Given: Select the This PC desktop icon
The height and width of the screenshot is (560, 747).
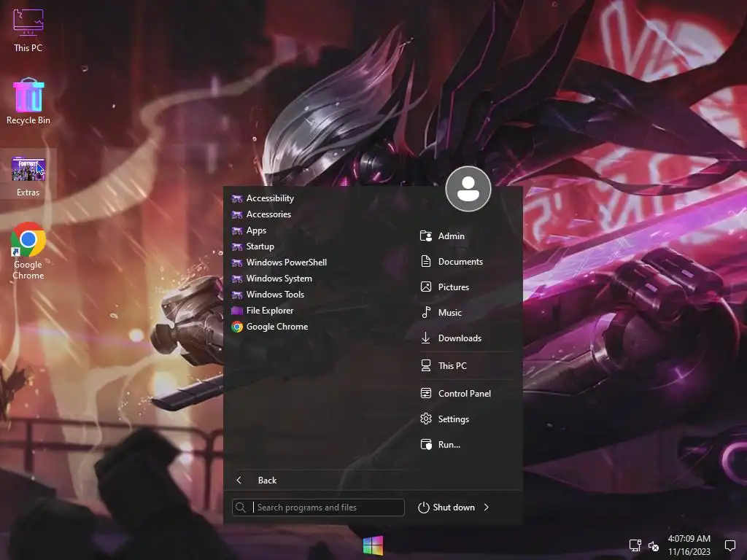Looking at the screenshot, I should tap(28, 31).
